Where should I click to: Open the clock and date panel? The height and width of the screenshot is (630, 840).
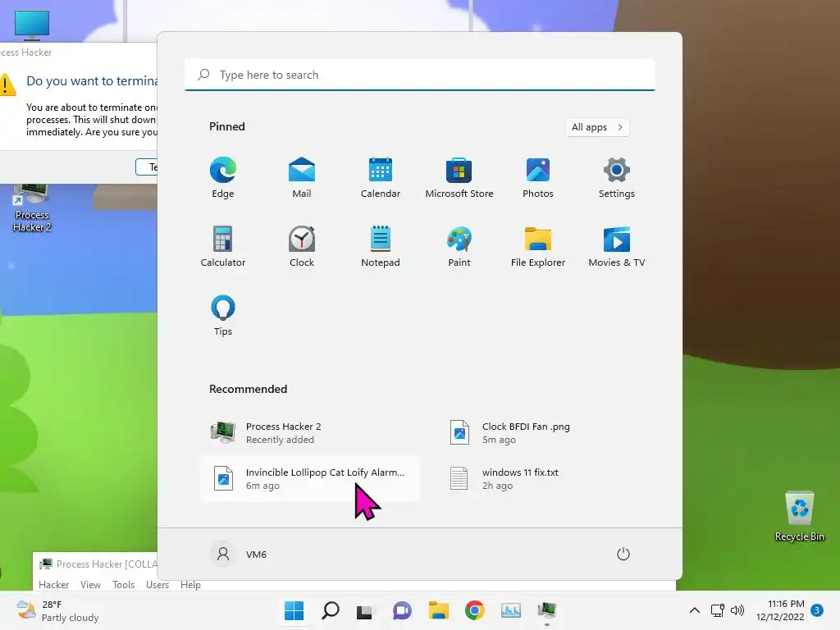pyautogui.click(x=780, y=610)
